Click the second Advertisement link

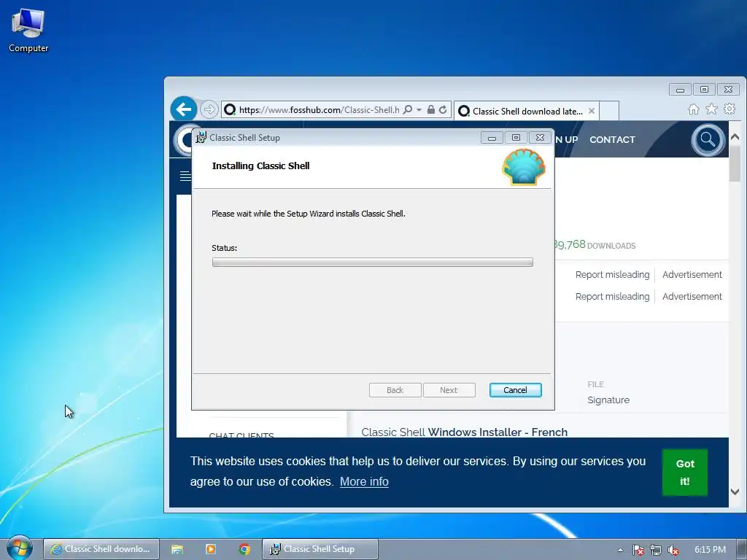pos(692,297)
